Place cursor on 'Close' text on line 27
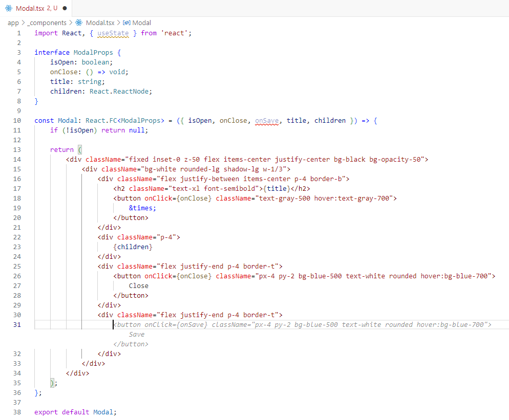The width and height of the screenshot is (509, 420). 138,285
